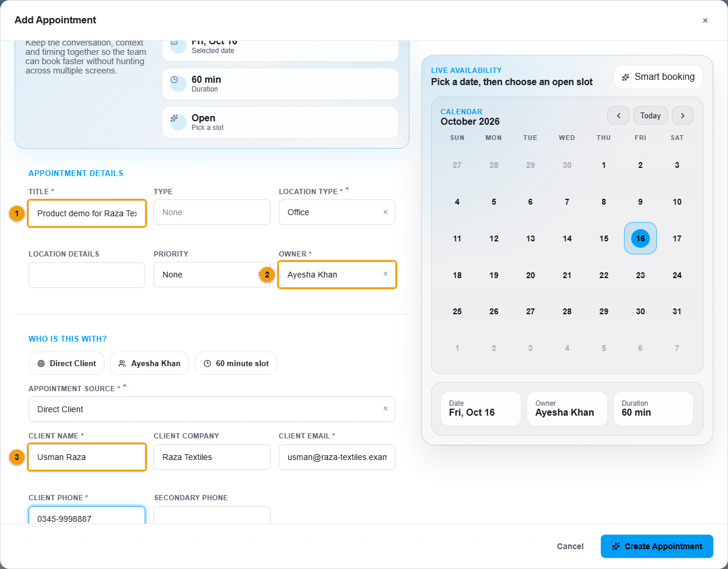Open the Type dropdown
728x569 pixels.
click(212, 212)
